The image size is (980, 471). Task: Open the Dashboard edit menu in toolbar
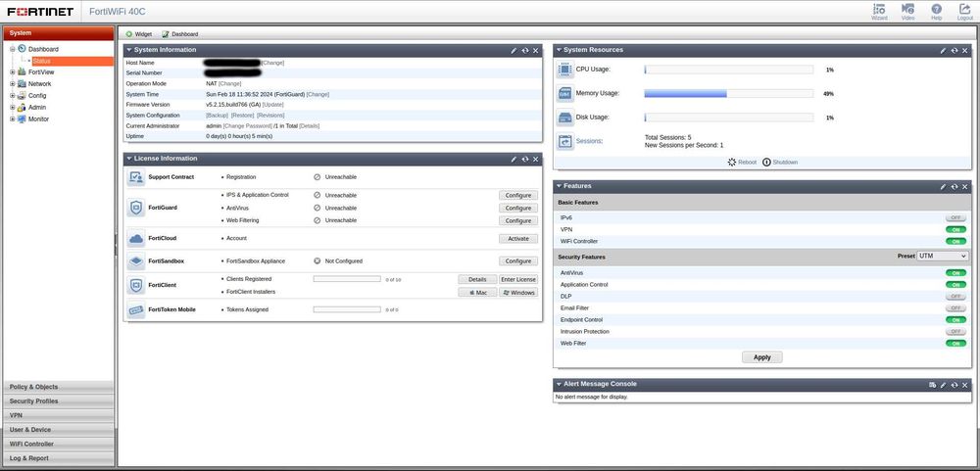(180, 33)
